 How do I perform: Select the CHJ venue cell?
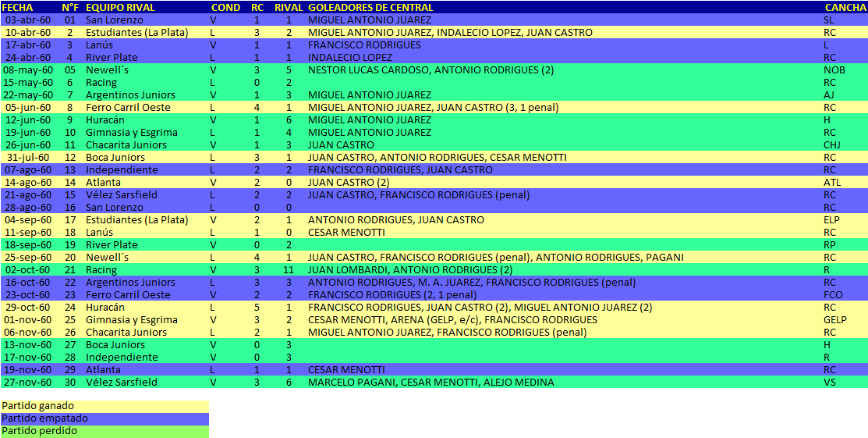(x=832, y=144)
